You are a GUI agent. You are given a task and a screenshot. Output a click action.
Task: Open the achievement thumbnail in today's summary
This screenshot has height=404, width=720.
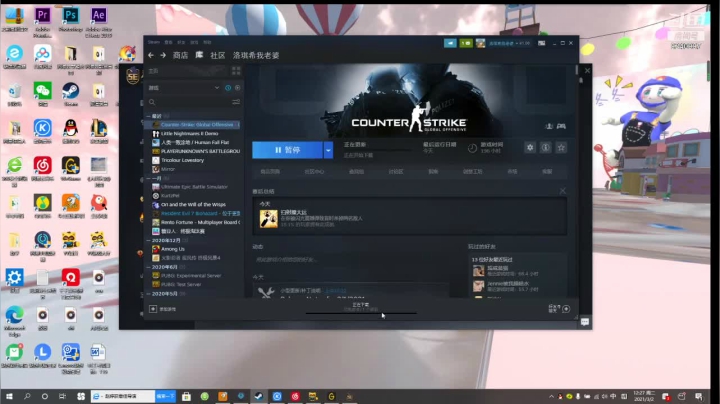[x=269, y=219]
